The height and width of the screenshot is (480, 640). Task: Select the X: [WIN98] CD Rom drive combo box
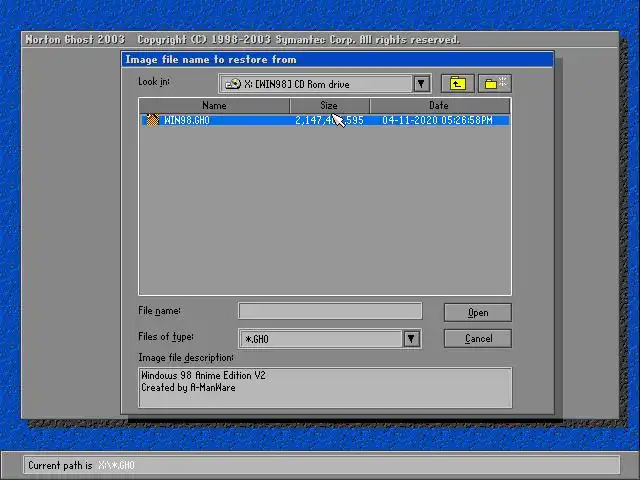point(324,84)
